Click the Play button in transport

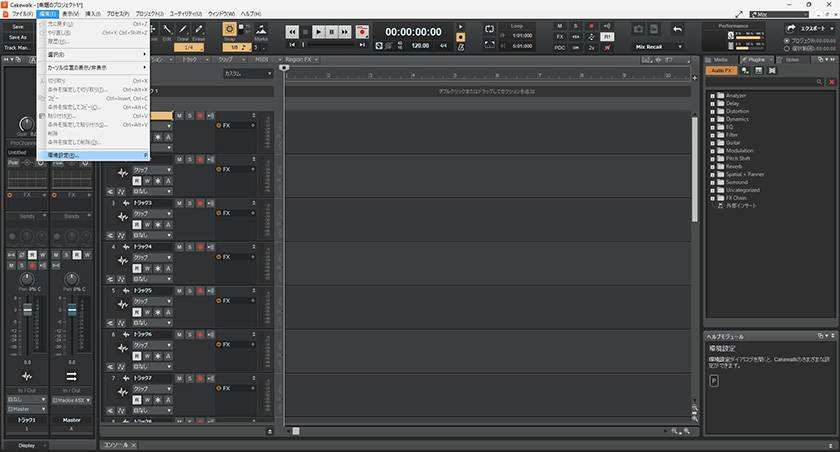tap(319, 32)
